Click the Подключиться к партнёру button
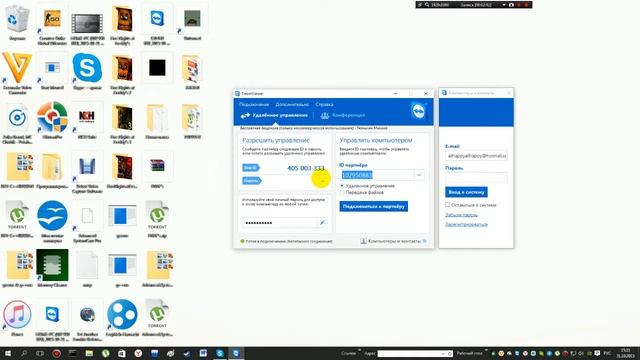 point(373,207)
